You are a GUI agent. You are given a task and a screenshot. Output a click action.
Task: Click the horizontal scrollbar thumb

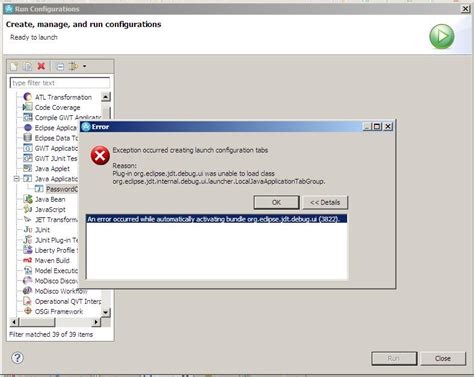coord(37,322)
